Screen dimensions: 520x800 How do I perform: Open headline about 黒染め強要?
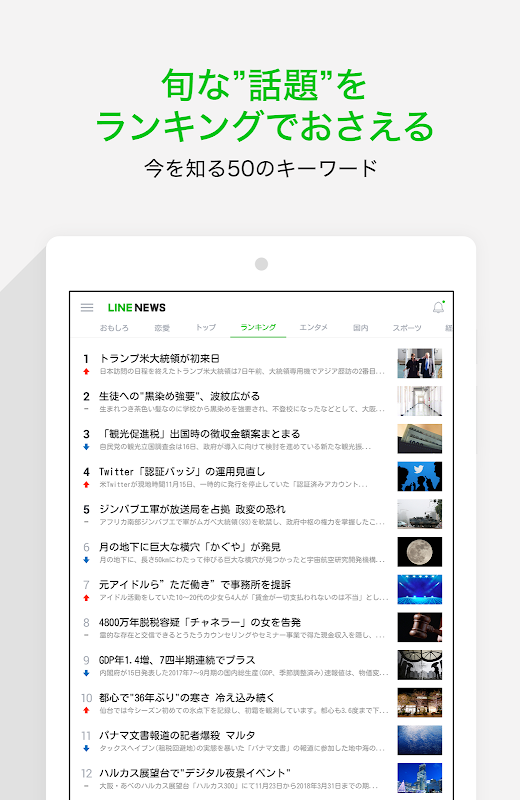179,396
